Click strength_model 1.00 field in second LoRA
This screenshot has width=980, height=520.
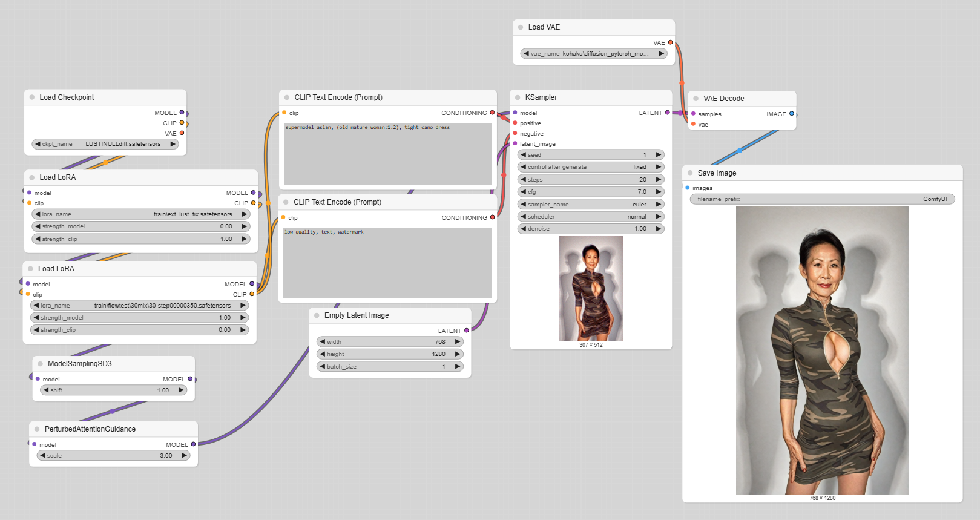pos(140,318)
